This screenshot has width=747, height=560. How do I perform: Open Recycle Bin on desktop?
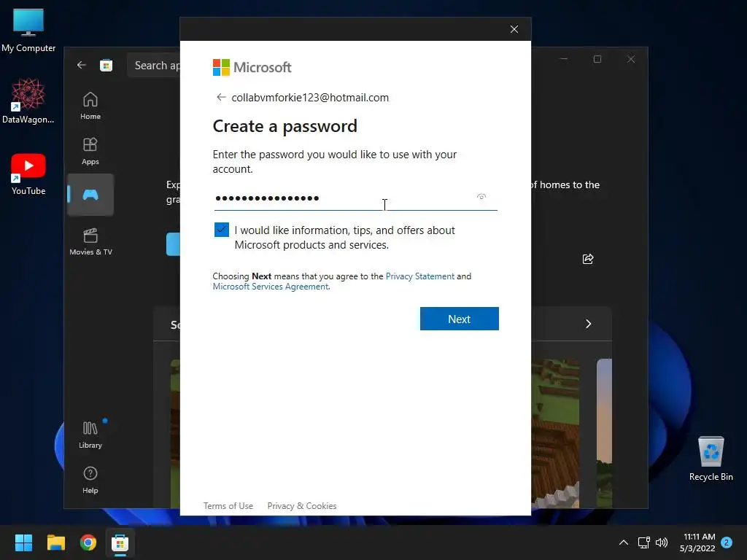pos(711,458)
